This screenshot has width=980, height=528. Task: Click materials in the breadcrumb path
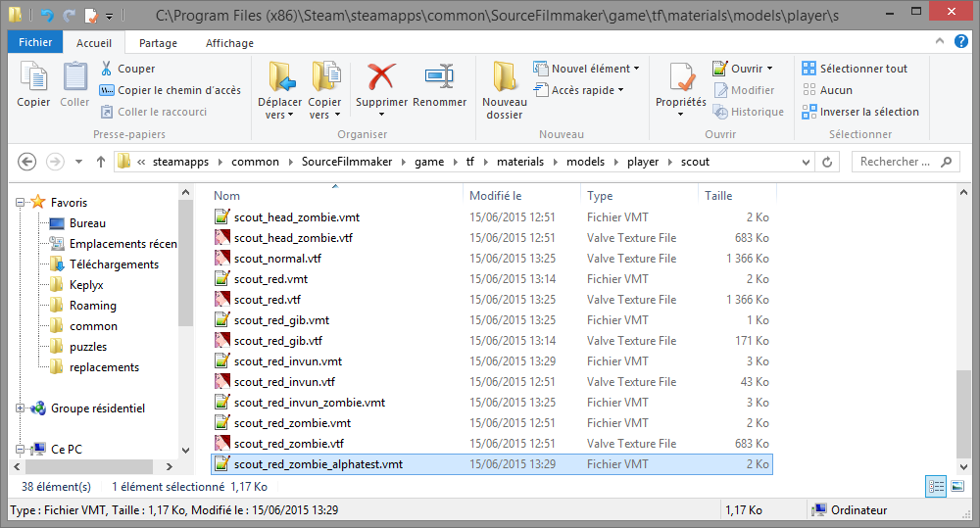pyautogui.click(x=520, y=162)
